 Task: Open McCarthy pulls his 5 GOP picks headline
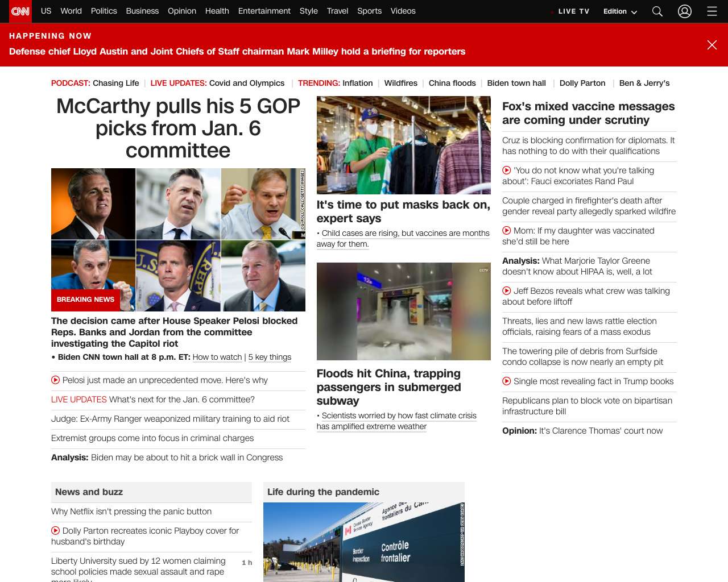[178, 128]
